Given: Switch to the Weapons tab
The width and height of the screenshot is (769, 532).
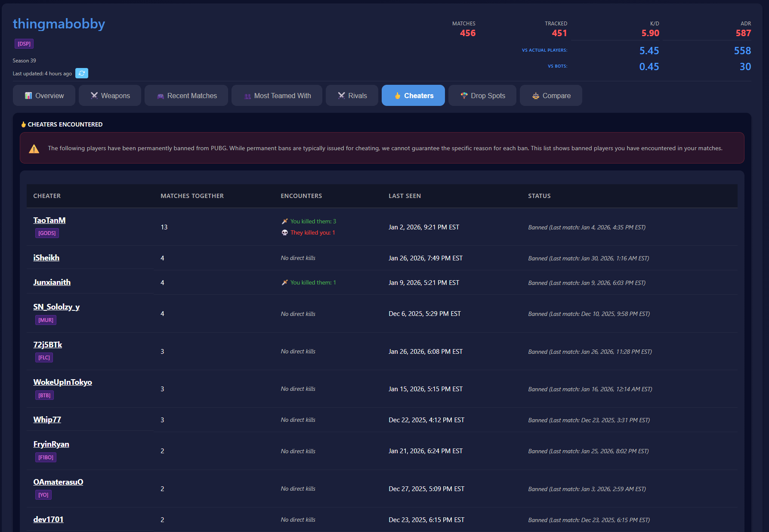Looking at the screenshot, I should (x=110, y=96).
